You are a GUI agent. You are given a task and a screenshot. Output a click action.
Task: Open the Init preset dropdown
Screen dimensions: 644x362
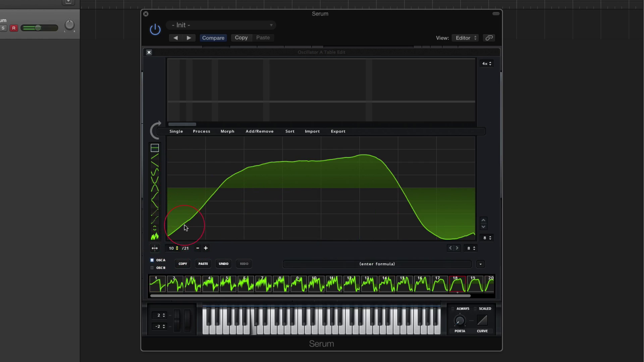point(221,25)
